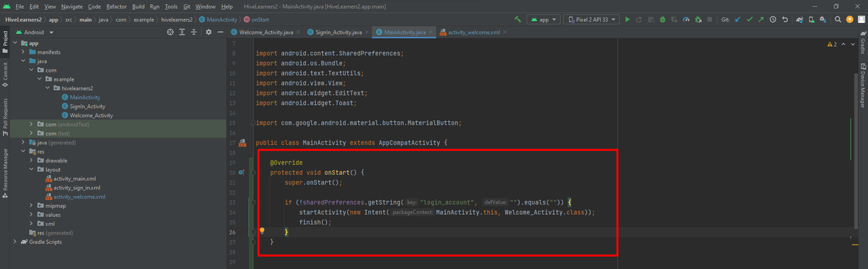The height and width of the screenshot is (269, 868).
Task: Expand the drawable folder
Action: click(31, 161)
